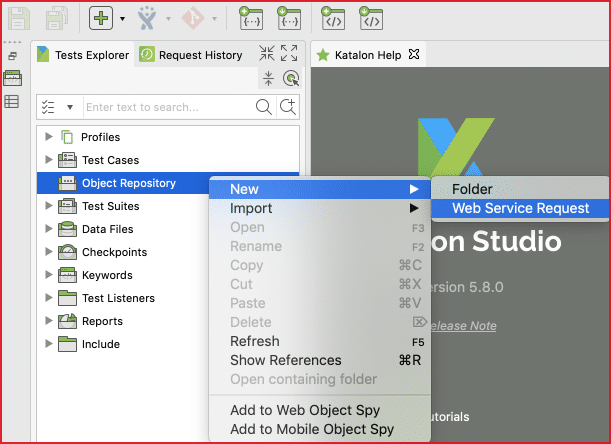Expand the Data Files tree node
The width and height of the screenshot is (611, 444).
pos(48,228)
